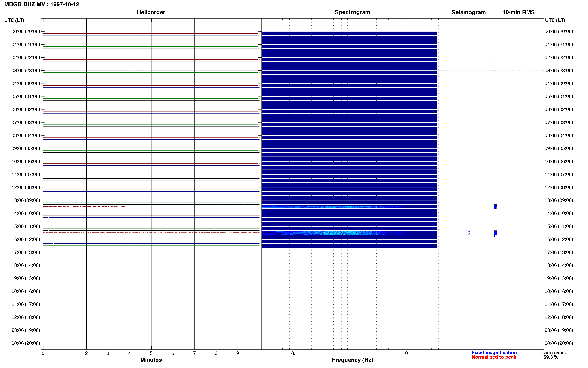This screenshot has width=588, height=368.
Task: Click the left 01:06 (21:06) time label
Action: (26, 45)
